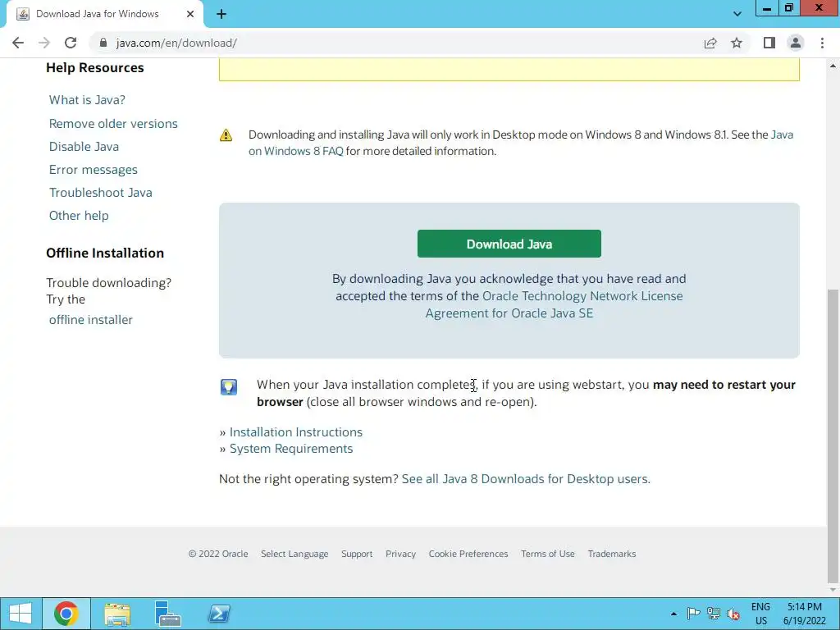The image size is (840, 630).
Task: Open the Troubleshoot Java link
Action: [101, 193]
